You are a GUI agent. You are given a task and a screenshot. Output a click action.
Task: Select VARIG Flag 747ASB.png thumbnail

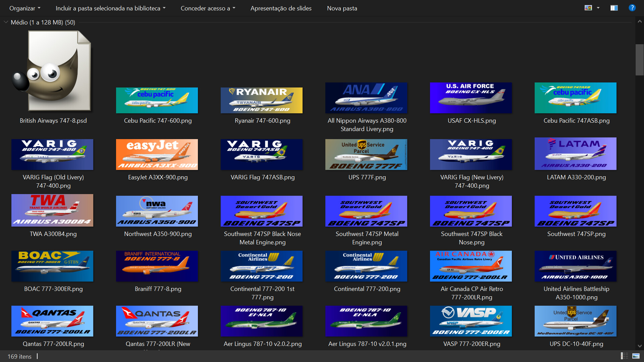[262, 155]
